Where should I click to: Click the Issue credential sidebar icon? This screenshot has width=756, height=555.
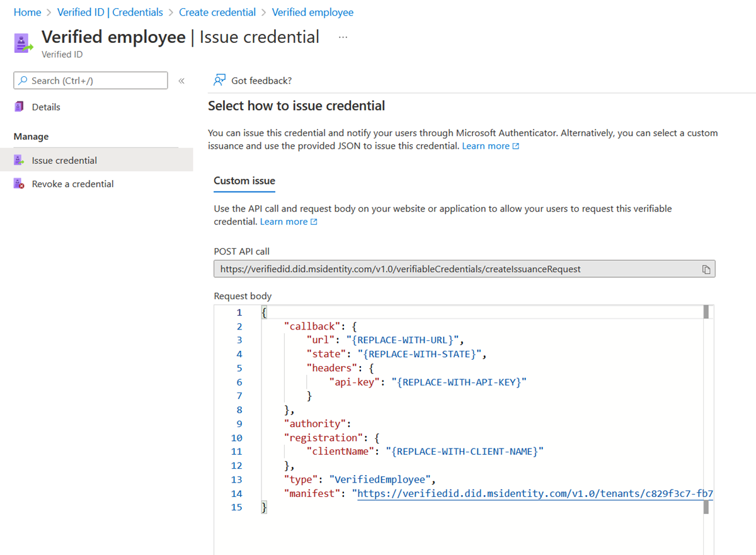20,161
